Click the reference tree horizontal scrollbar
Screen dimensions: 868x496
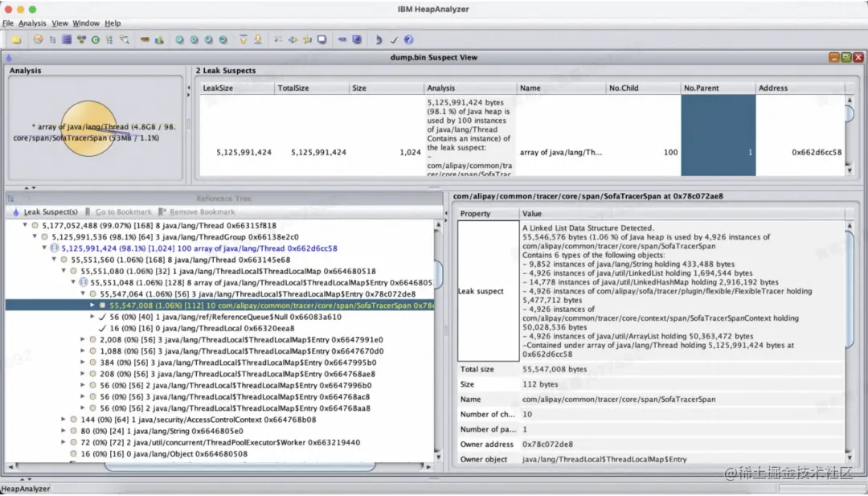pos(240,467)
